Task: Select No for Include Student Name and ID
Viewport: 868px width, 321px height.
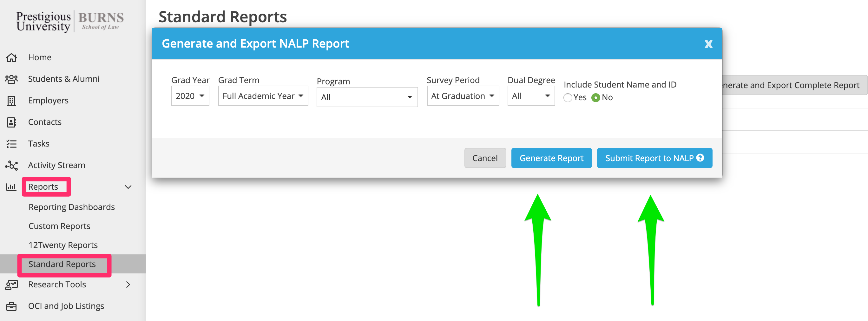Action: click(596, 98)
